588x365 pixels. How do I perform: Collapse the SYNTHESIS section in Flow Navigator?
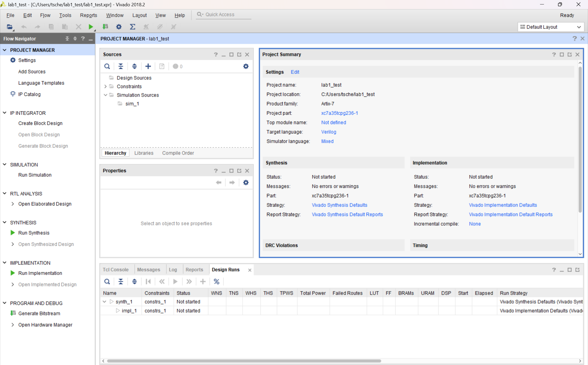[5, 222]
